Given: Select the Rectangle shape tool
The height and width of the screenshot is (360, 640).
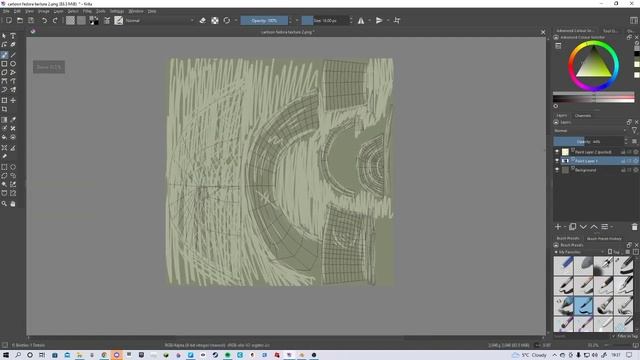Looking at the screenshot, I should [x=4, y=64].
